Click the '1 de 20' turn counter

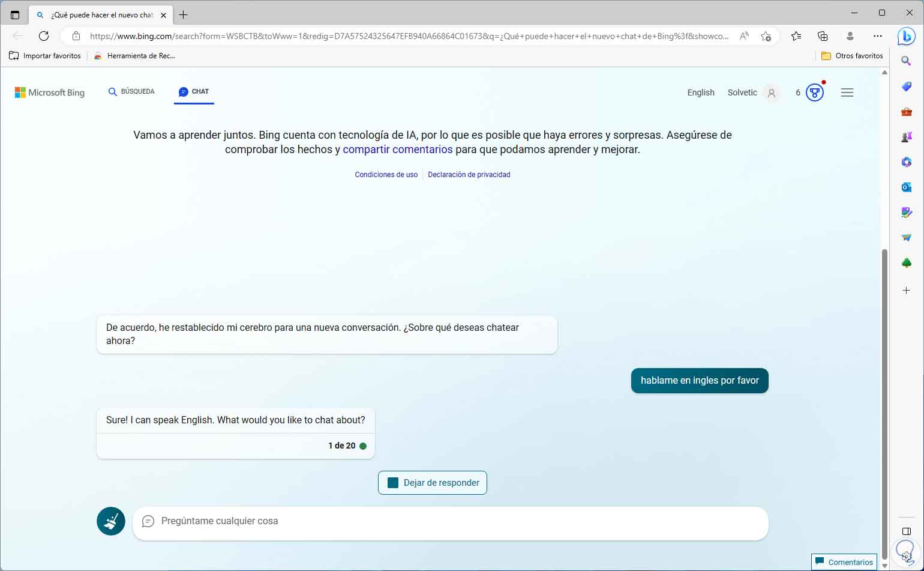coord(342,446)
